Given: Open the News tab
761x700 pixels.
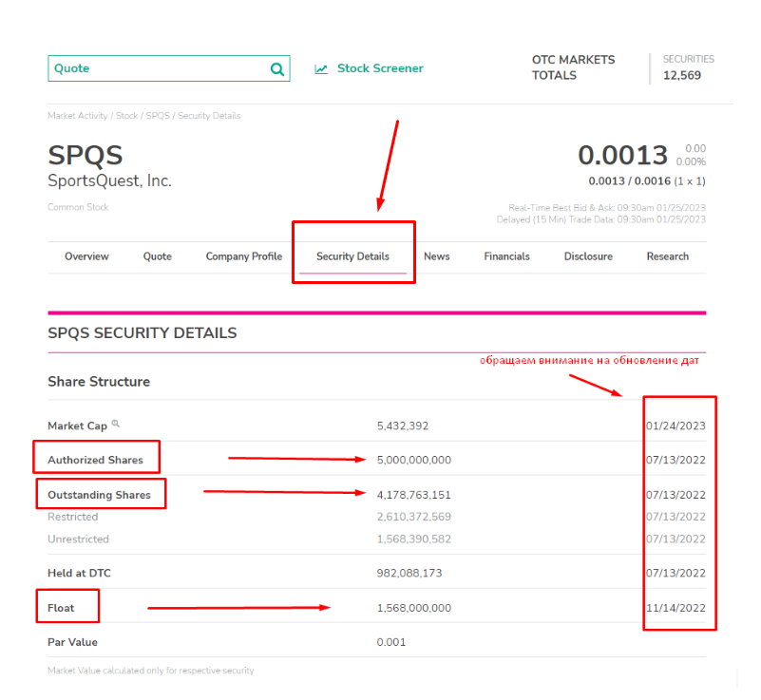Looking at the screenshot, I should point(437,256).
